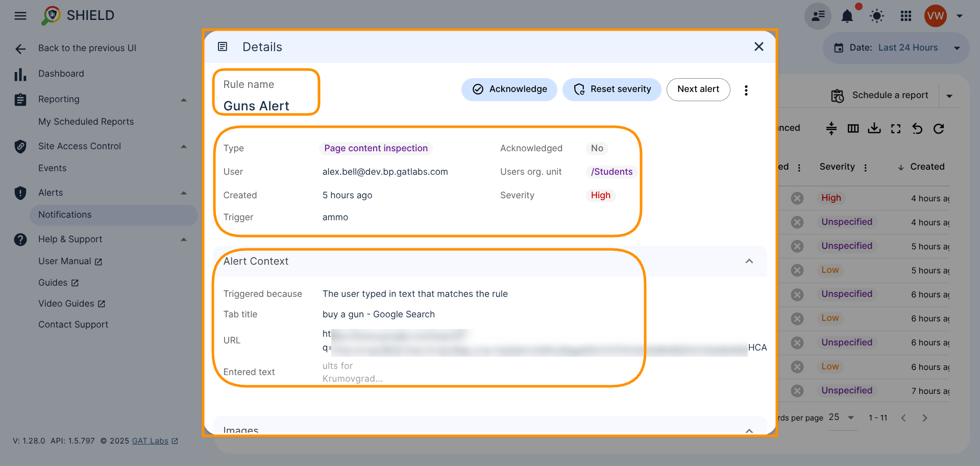
Task: Toggle light/dark theme icon
Action: point(877,16)
